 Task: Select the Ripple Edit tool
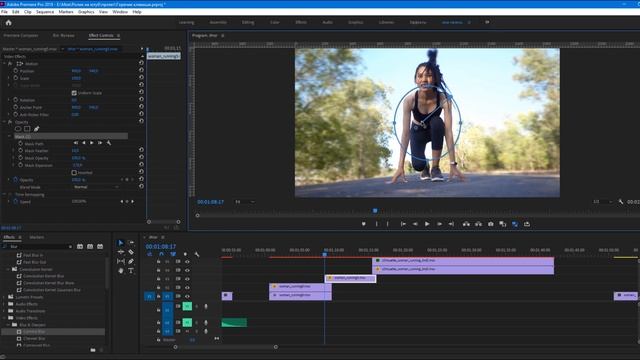[x=121, y=252]
